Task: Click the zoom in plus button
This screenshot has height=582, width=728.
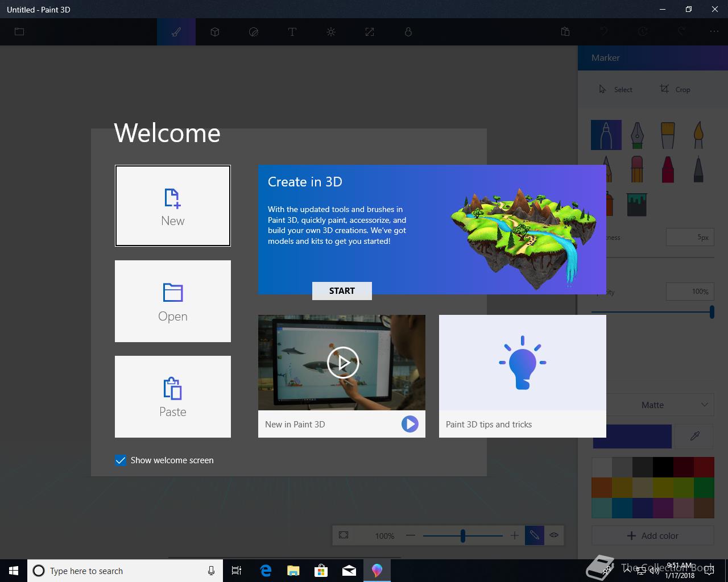Action: pyautogui.click(x=514, y=535)
